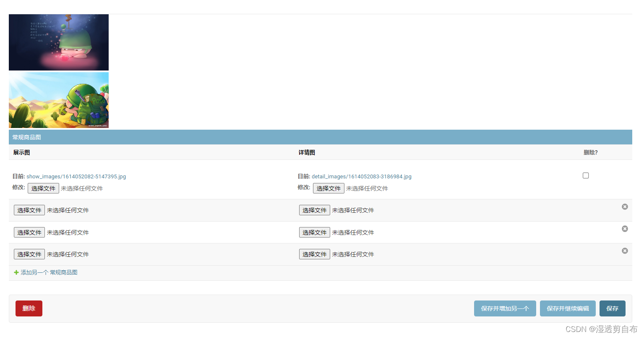Choose 展示图 file in fourth row
The width and height of the screenshot is (644, 337).
point(29,254)
